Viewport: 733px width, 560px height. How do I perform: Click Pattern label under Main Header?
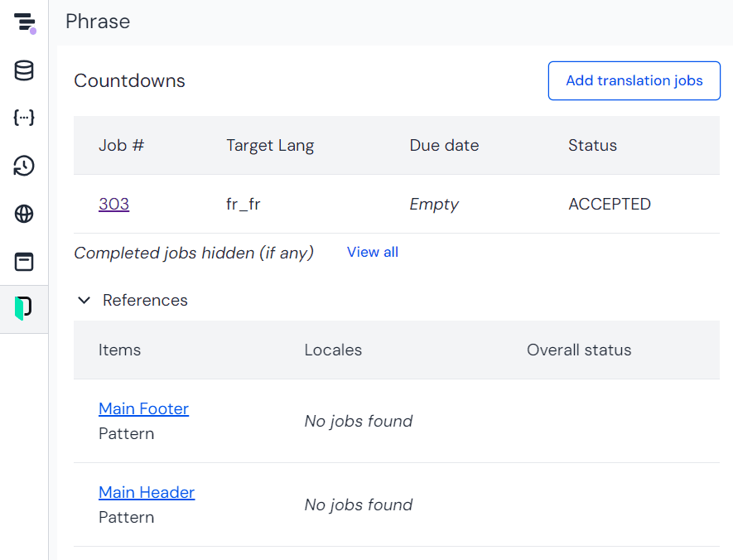coord(126,518)
